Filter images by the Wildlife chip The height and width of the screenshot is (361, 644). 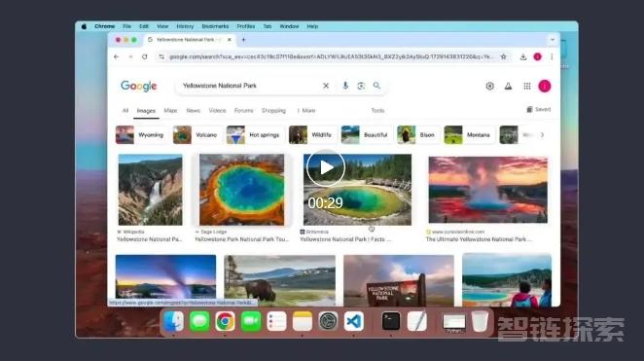click(312, 134)
